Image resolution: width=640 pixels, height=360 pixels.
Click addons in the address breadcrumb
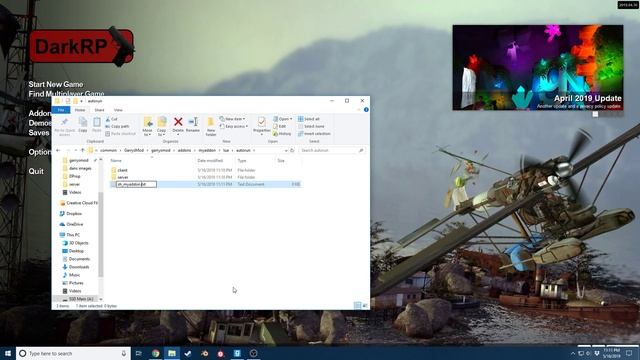184,150
